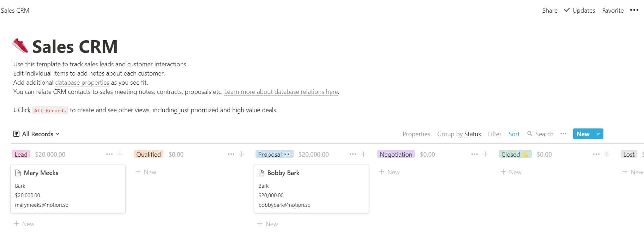644x252 pixels.
Task: Click the blue New button
Action: (583, 134)
